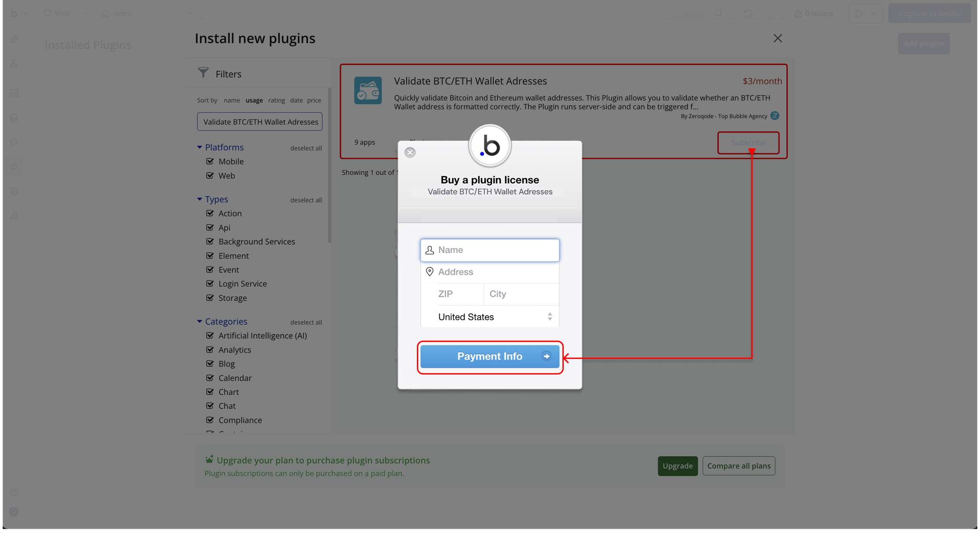Click Compare all plans button
The width and height of the screenshot is (980, 533).
coord(738,466)
